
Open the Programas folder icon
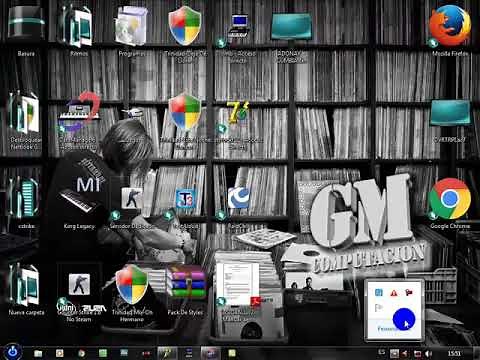(131, 26)
